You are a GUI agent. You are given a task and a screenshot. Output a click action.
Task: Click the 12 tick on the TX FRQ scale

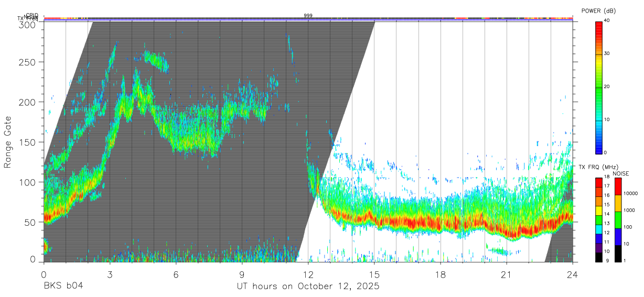tap(607, 233)
